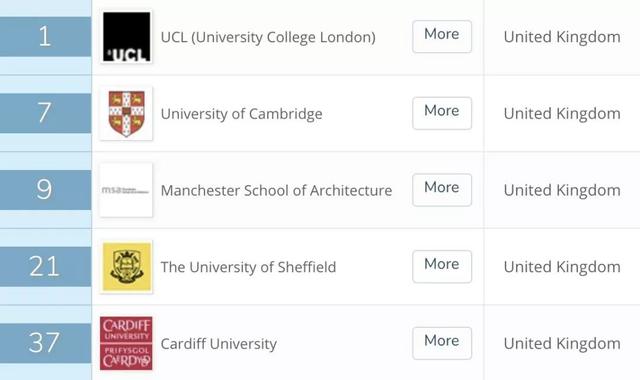The image size is (640, 380).
Task: Click the UCL logo icon
Action: pos(126,37)
